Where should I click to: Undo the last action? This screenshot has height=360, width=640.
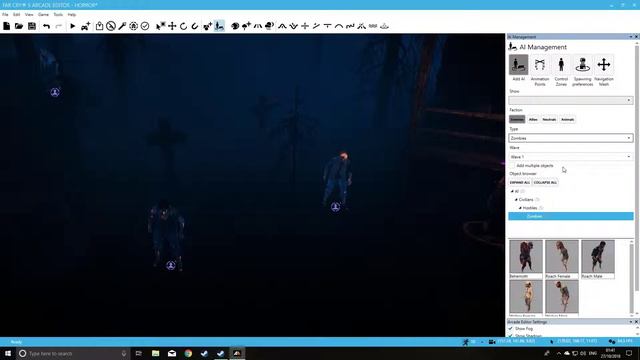(46, 26)
